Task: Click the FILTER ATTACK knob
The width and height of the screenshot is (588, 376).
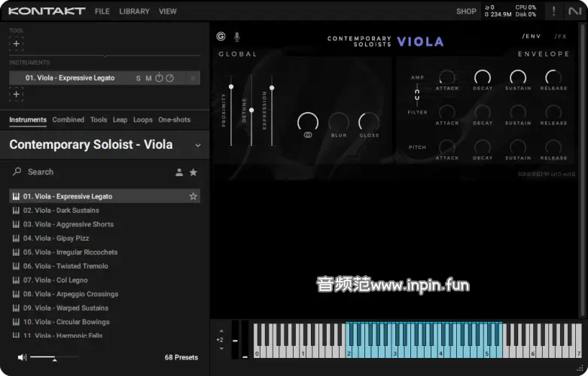Action: 447,112
